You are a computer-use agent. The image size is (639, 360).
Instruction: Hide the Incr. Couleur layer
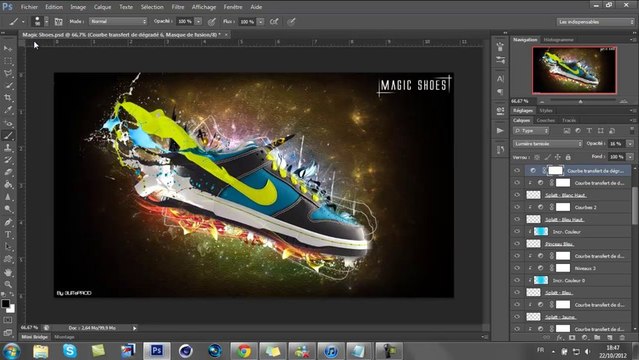(x=517, y=232)
